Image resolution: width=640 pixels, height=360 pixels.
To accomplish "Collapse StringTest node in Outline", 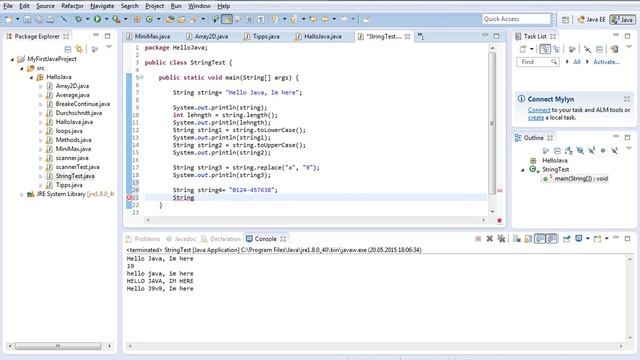I will 523,170.
